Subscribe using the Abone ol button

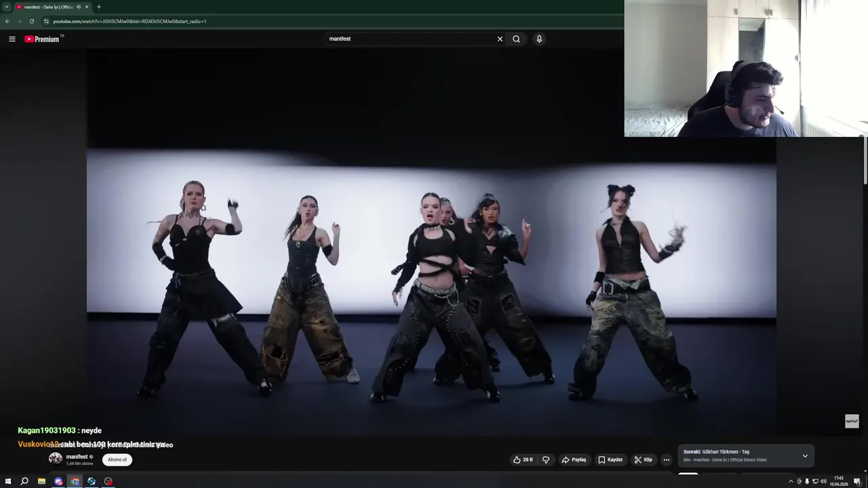(x=117, y=460)
